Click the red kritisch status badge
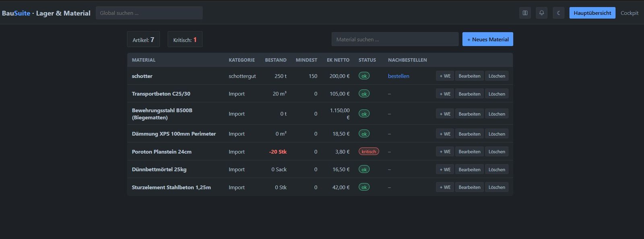The image size is (644, 239). (x=369, y=152)
